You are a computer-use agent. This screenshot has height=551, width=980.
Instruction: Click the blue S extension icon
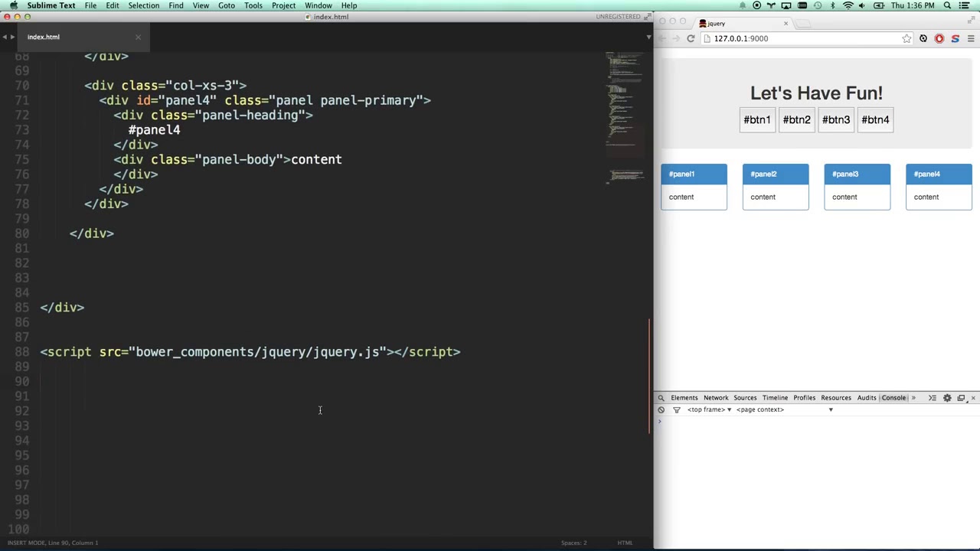pos(955,38)
